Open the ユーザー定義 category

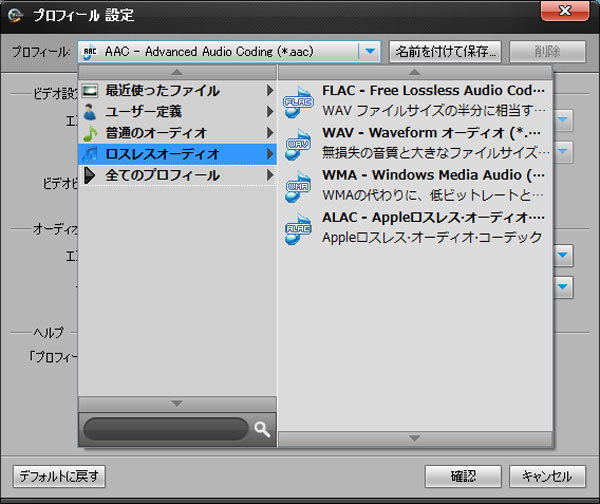[x=177, y=112]
